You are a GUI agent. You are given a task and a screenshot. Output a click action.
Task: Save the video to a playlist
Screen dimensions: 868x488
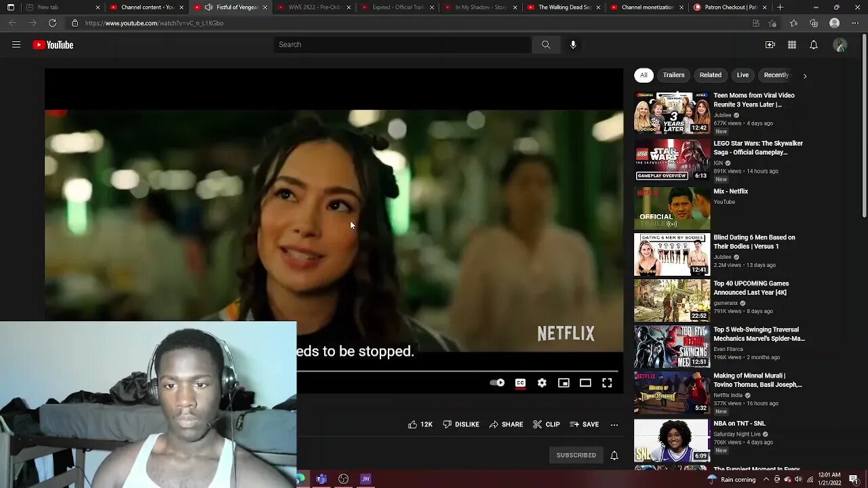[x=584, y=424]
